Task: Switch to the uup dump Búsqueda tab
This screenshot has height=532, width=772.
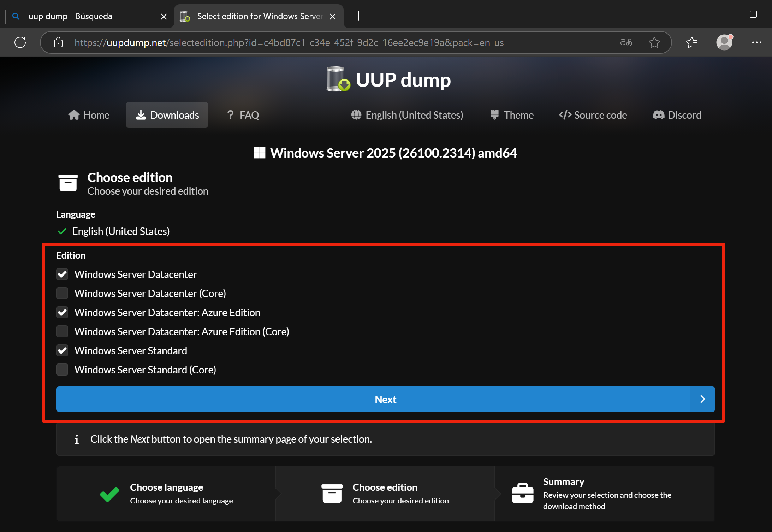Action: pos(71,16)
